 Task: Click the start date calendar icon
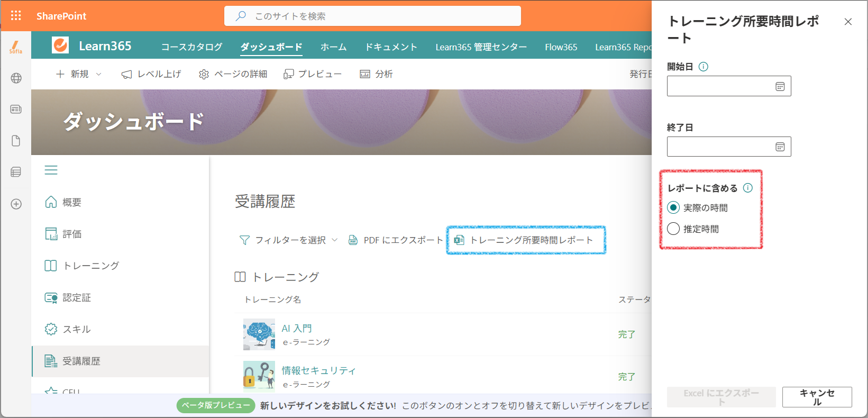pyautogui.click(x=780, y=86)
